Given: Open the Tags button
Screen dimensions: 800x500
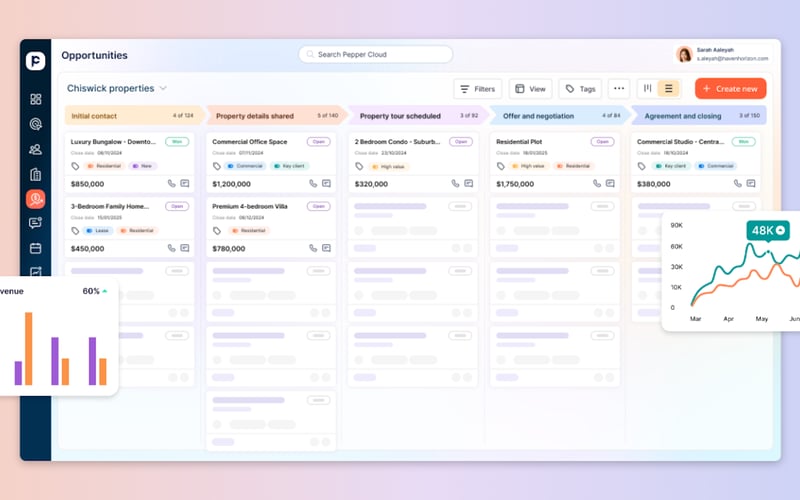Looking at the screenshot, I should coord(580,89).
